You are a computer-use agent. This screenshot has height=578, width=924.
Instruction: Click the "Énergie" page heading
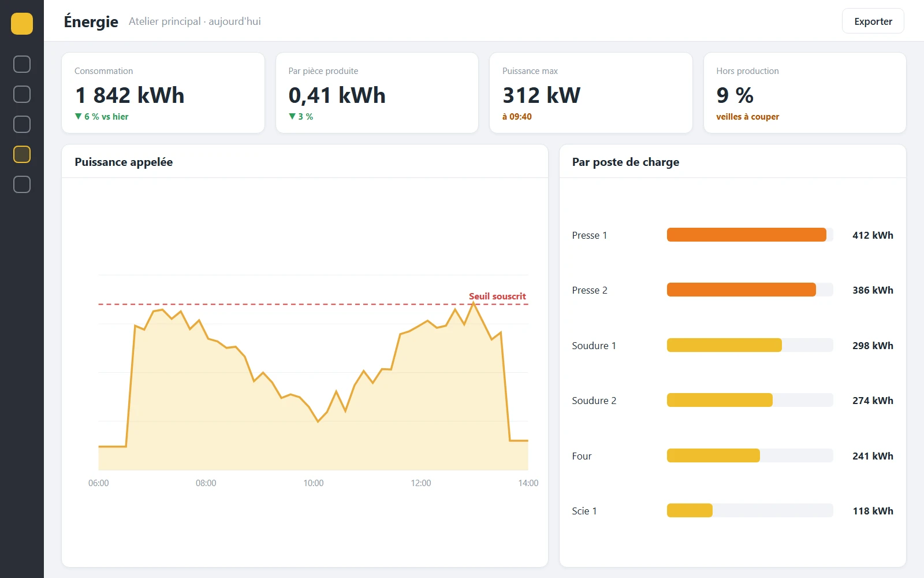point(91,21)
